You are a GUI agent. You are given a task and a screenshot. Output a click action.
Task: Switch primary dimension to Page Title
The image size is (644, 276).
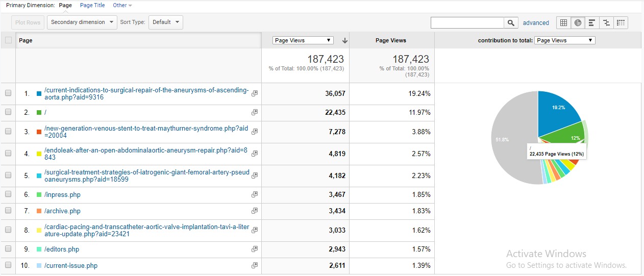point(92,5)
